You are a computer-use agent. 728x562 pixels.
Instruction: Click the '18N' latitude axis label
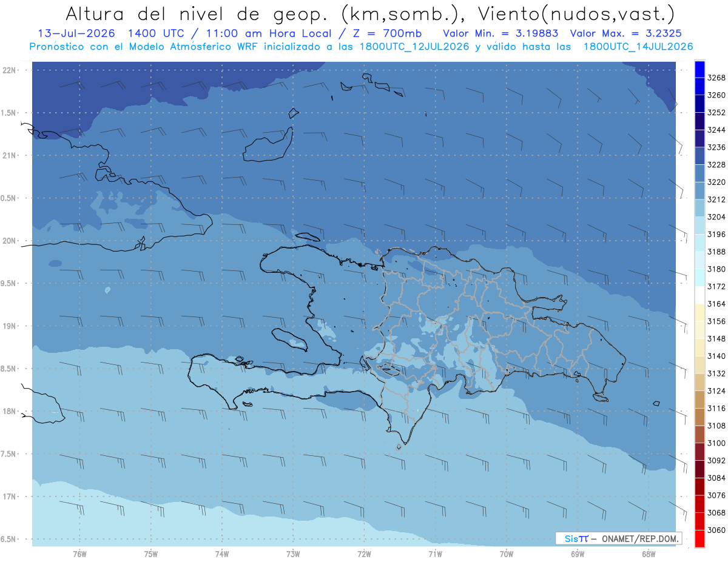8,411
